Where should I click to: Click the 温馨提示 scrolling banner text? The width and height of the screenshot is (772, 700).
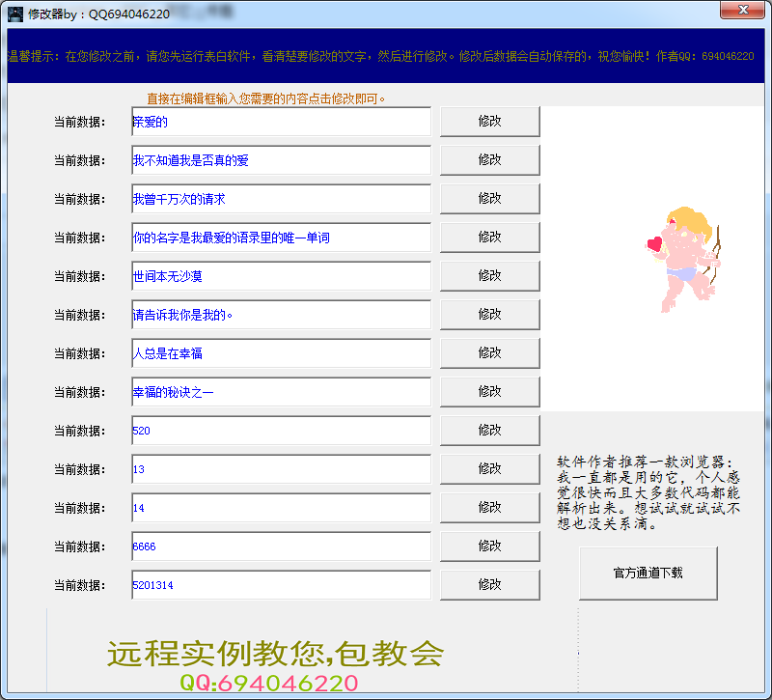380,56
